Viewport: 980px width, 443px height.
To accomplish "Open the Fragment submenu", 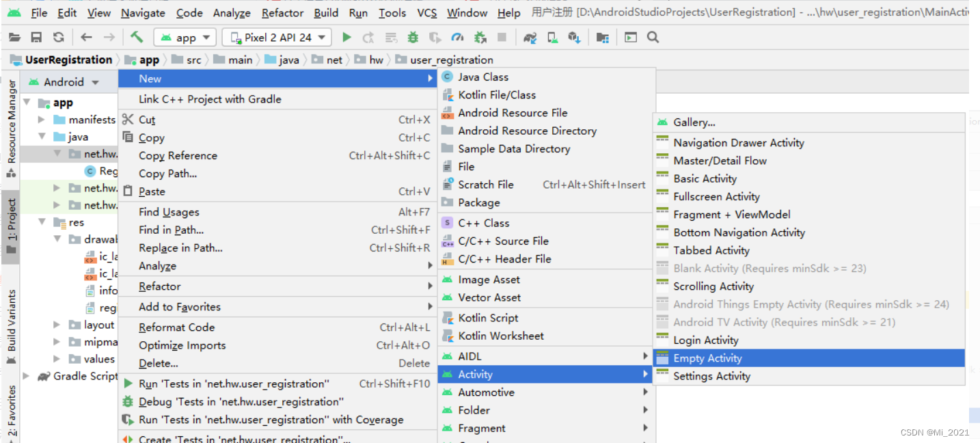I will [547, 428].
